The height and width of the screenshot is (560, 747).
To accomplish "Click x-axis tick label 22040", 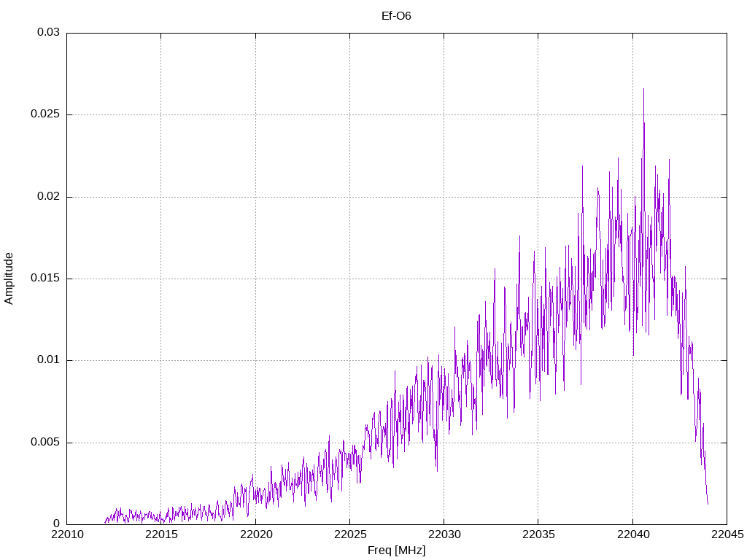I will [633, 534].
